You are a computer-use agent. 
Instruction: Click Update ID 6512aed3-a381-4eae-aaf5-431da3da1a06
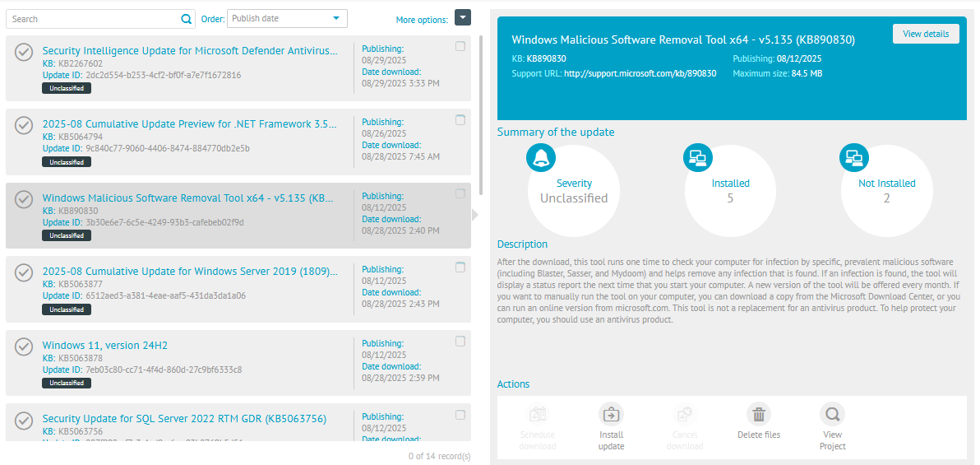165,295
